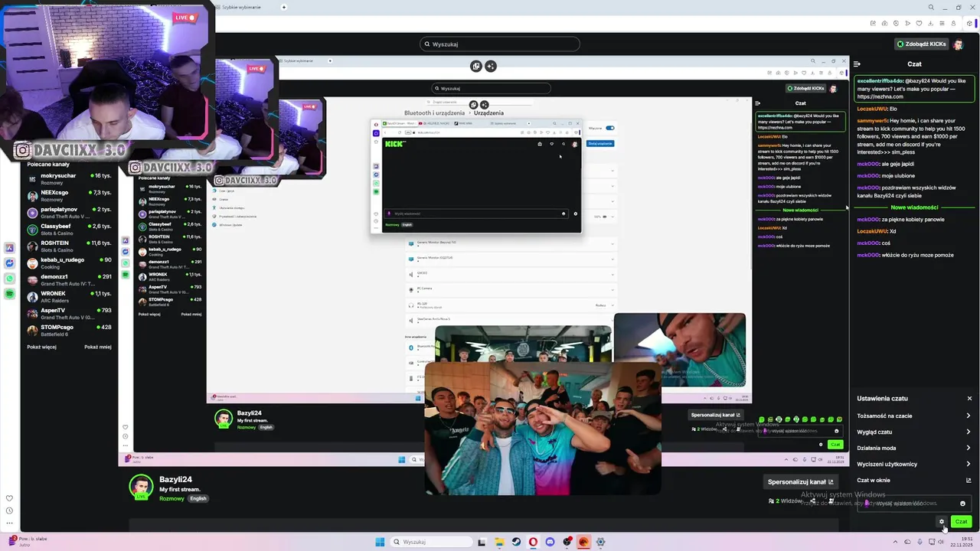Expand the Wygląd czatu submenu
The width and height of the screenshot is (980, 551).
[x=914, y=432]
